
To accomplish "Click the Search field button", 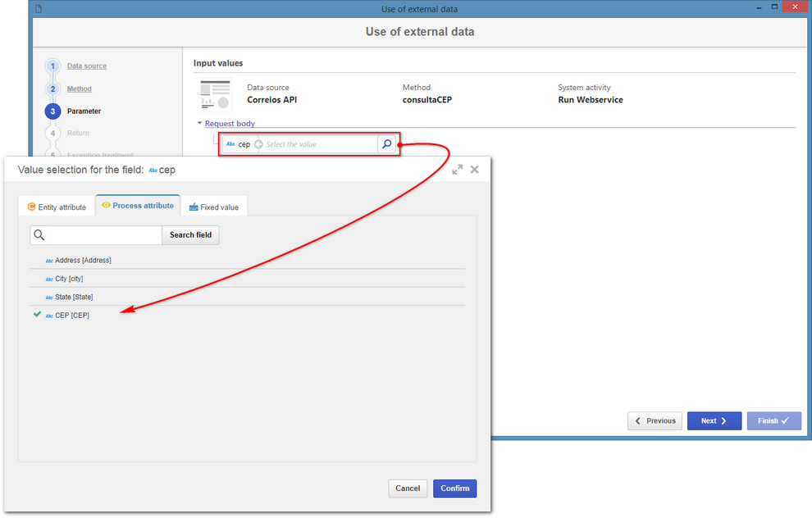I will [x=190, y=235].
